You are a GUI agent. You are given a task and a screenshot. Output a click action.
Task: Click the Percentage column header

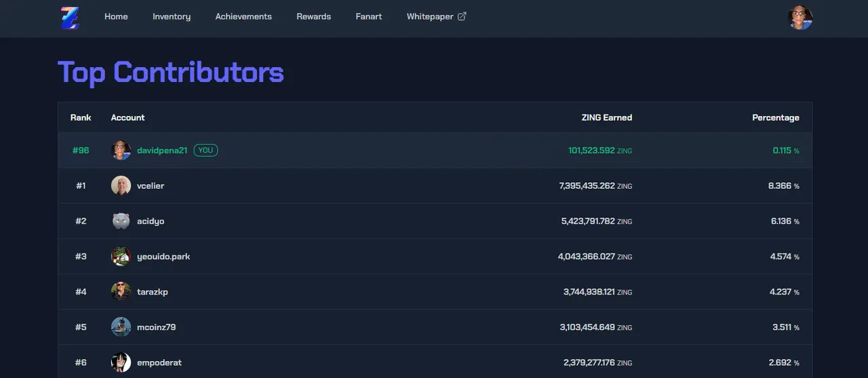click(x=776, y=117)
